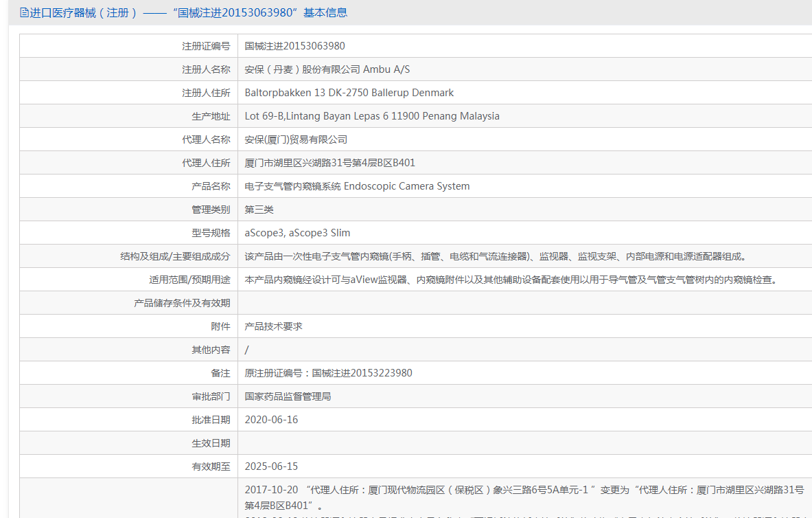Select intended use text starting 本产品内窥镜经设计
Image resolution: width=812 pixels, height=518 pixels.
pos(512,280)
